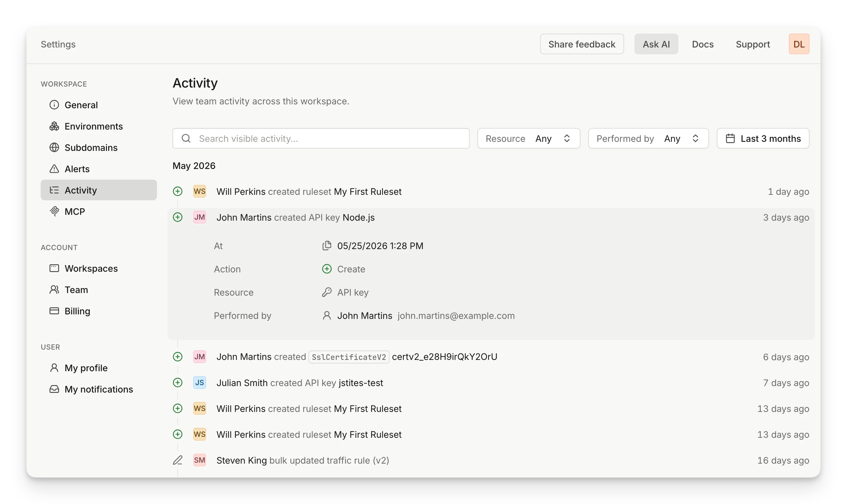Click the green Create plus icon in details
This screenshot has height=504, width=847.
(x=327, y=269)
